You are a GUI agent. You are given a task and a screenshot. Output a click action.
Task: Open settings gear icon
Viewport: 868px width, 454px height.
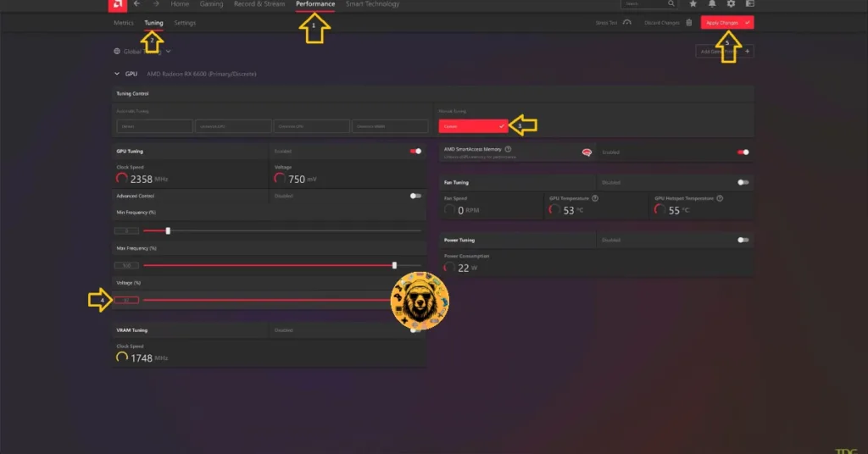point(731,4)
